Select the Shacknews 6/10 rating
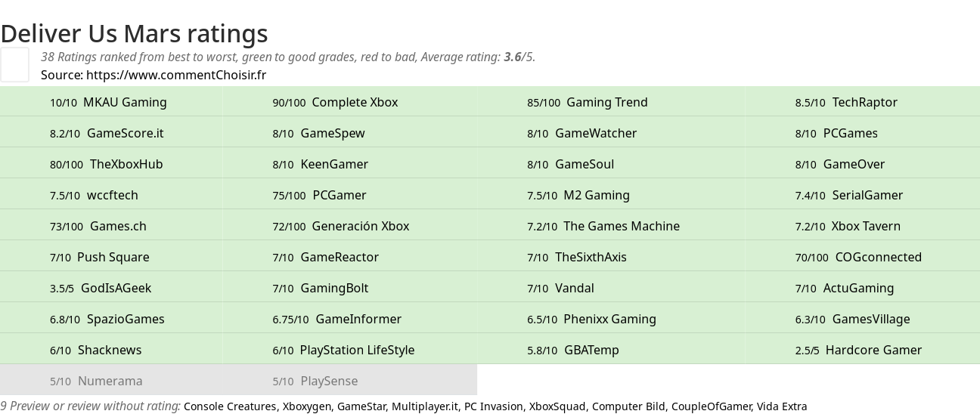This screenshot has width=980, height=414. (x=96, y=350)
